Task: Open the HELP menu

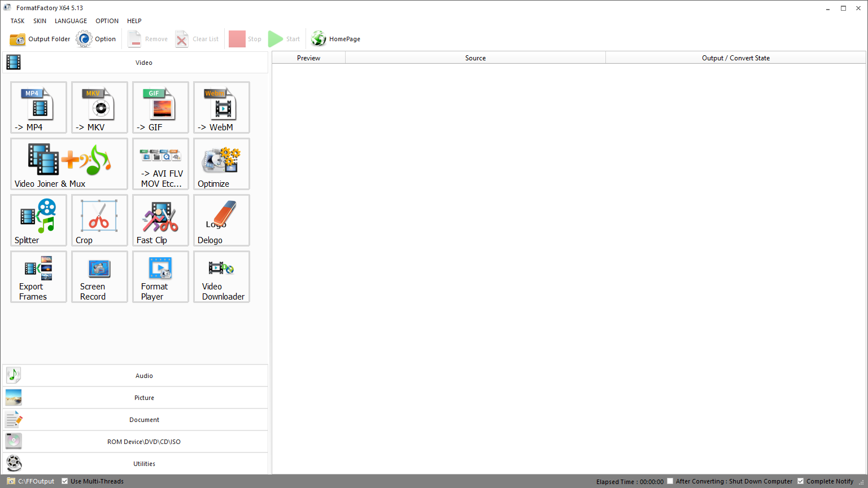Action: coord(134,21)
